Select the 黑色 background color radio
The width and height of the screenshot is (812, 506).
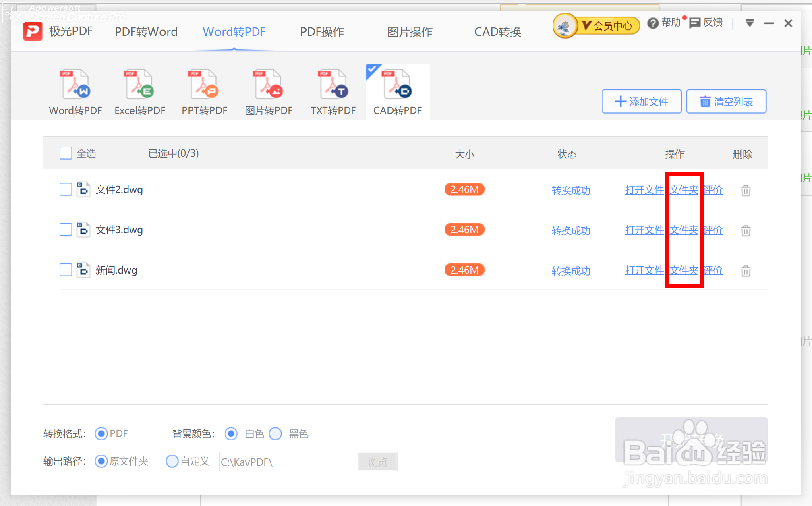coord(275,434)
